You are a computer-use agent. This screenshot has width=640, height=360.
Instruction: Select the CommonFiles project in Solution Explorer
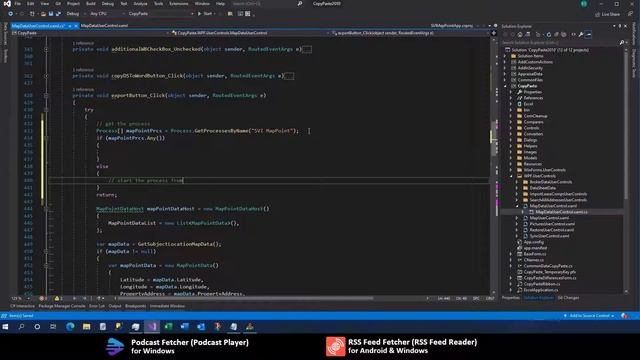(x=530, y=80)
